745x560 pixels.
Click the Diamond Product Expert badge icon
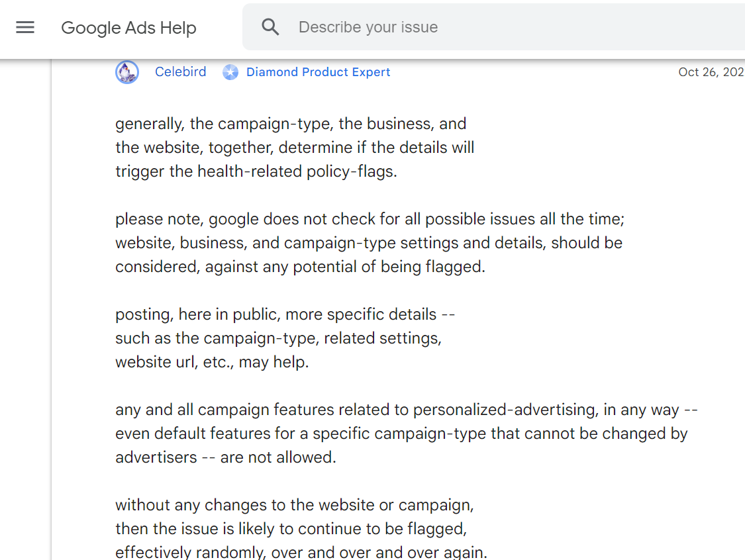point(230,72)
